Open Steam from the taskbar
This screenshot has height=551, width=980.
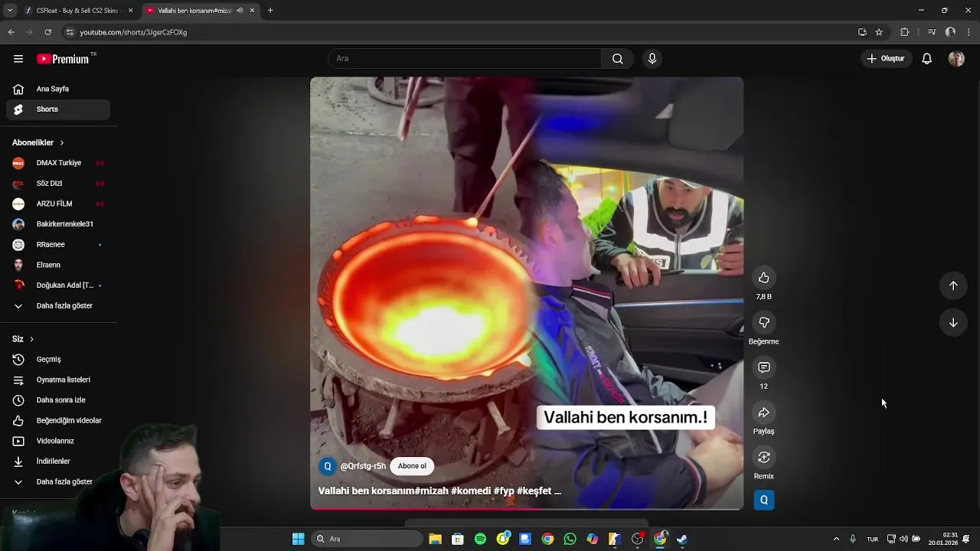point(682,539)
